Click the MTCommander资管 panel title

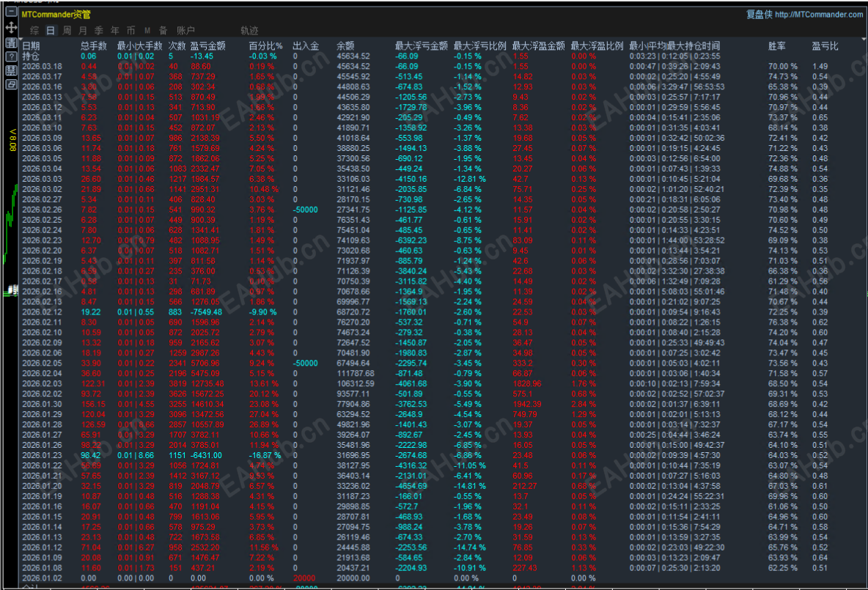pyautogui.click(x=56, y=15)
